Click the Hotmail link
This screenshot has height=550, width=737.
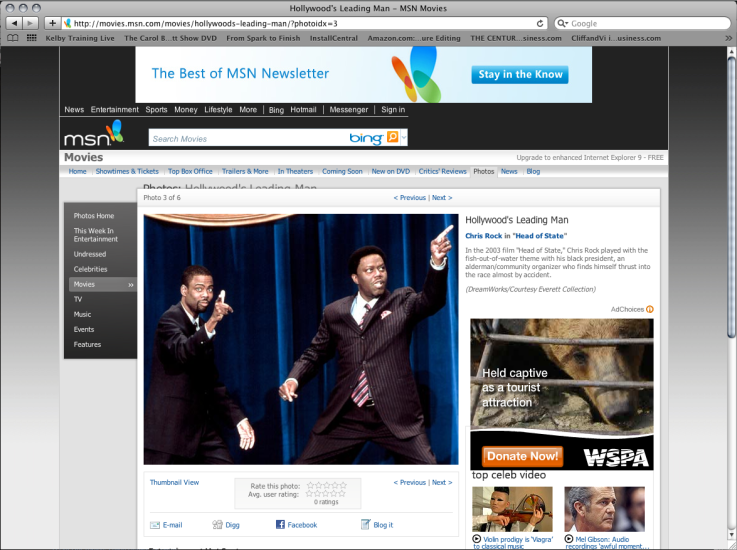(x=303, y=110)
